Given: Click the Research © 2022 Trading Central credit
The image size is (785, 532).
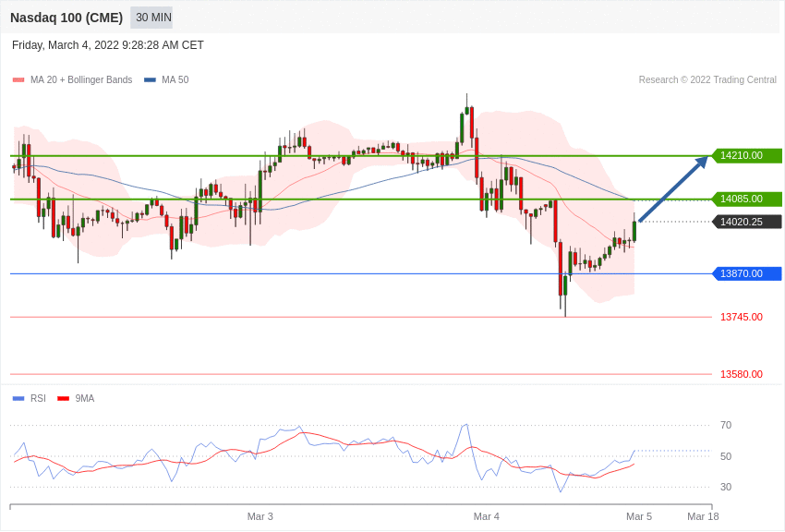Looking at the screenshot, I should [707, 80].
